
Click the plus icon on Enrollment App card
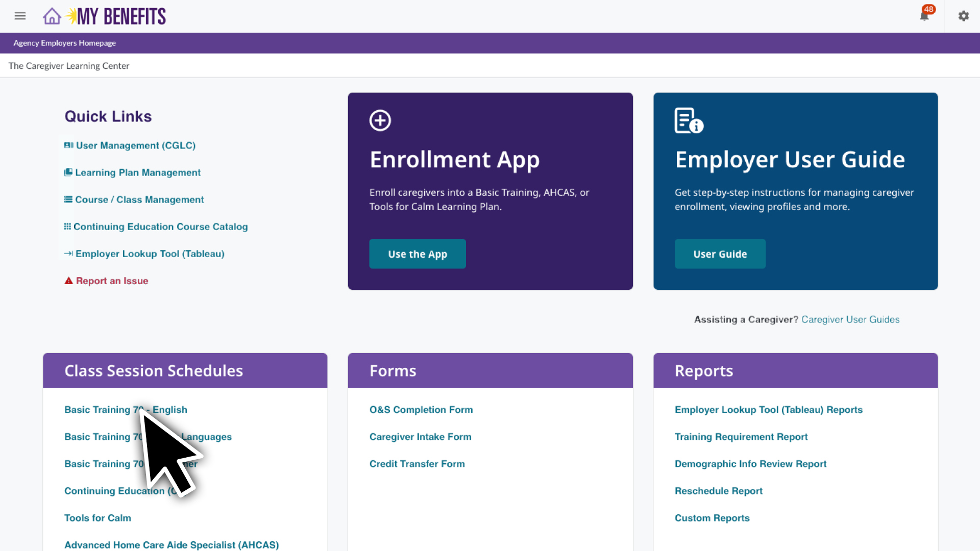click(x=380, y=120)
